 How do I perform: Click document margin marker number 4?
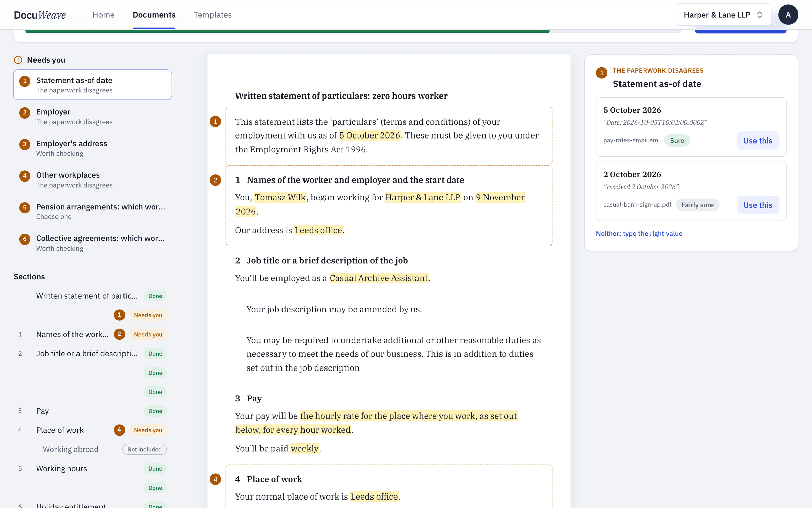click(215, 479)
